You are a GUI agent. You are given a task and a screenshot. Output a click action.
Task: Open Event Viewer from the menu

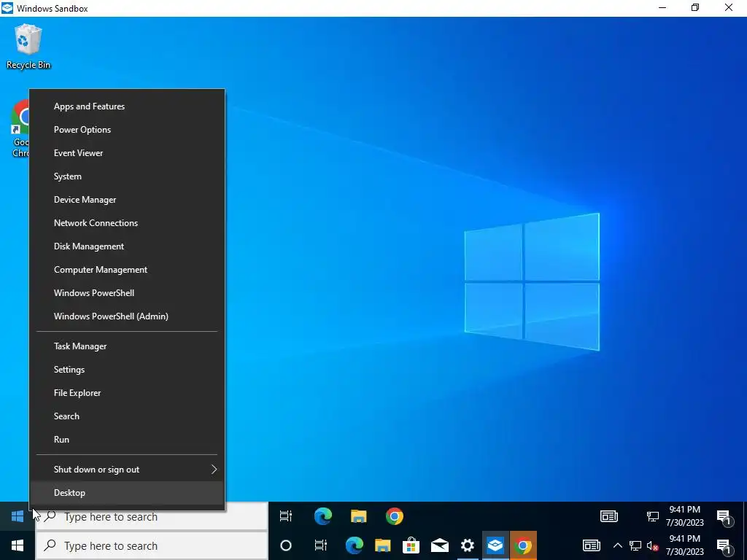coord(127,153)
